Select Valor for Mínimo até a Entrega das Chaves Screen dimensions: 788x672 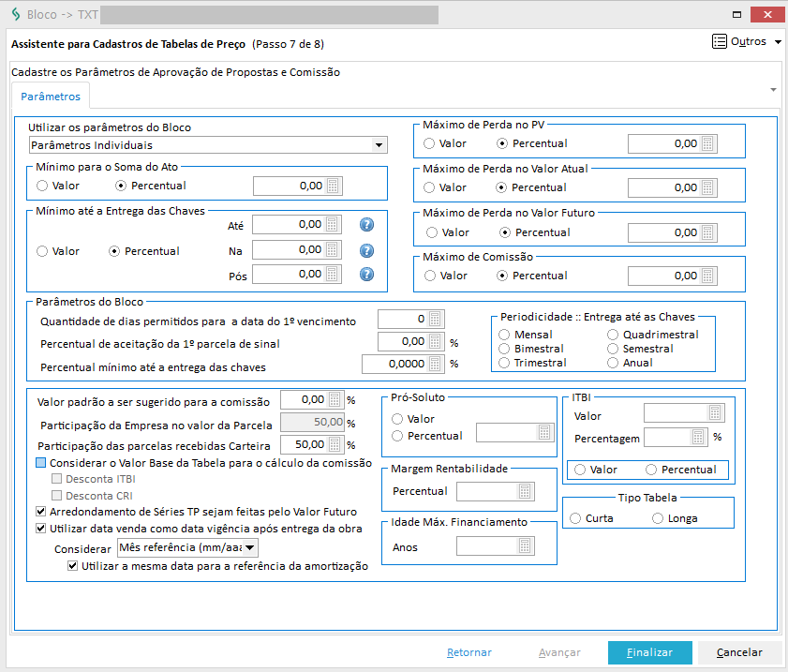pyautogui.click(x=43, y=251)
